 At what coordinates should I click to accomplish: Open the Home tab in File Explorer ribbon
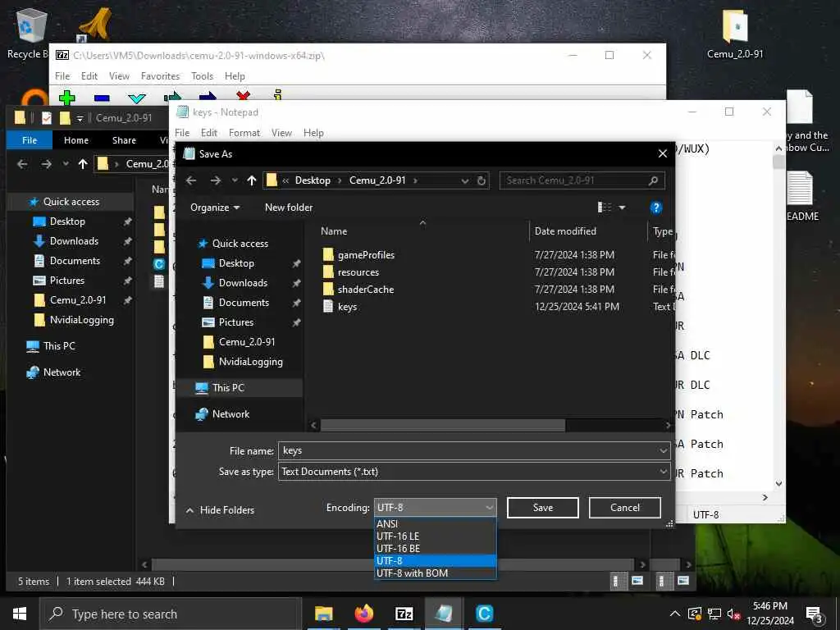click(x=76, y=140)
